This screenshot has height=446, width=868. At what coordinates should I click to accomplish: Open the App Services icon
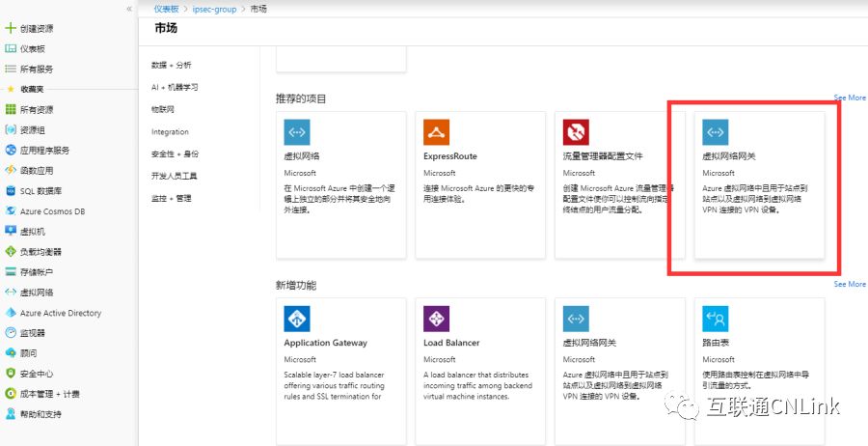point(10,151)
